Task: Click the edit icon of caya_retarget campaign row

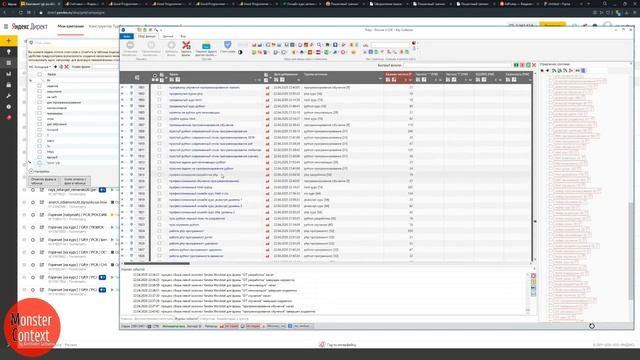Action: tap(42, 190)
